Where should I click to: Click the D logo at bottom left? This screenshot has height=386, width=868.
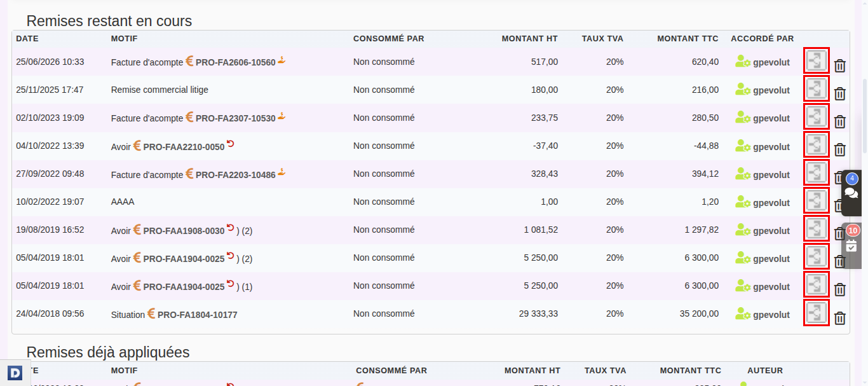click(15, 373)
